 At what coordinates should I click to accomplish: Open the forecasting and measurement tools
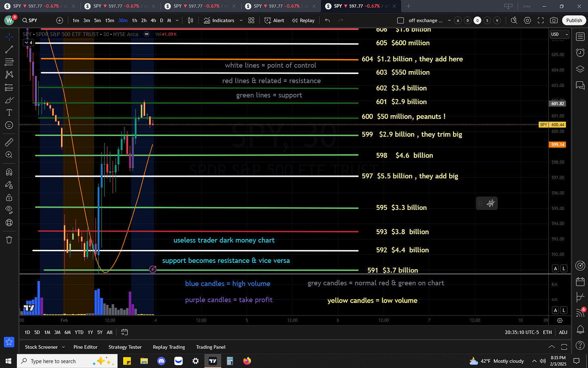pos(9,87)
